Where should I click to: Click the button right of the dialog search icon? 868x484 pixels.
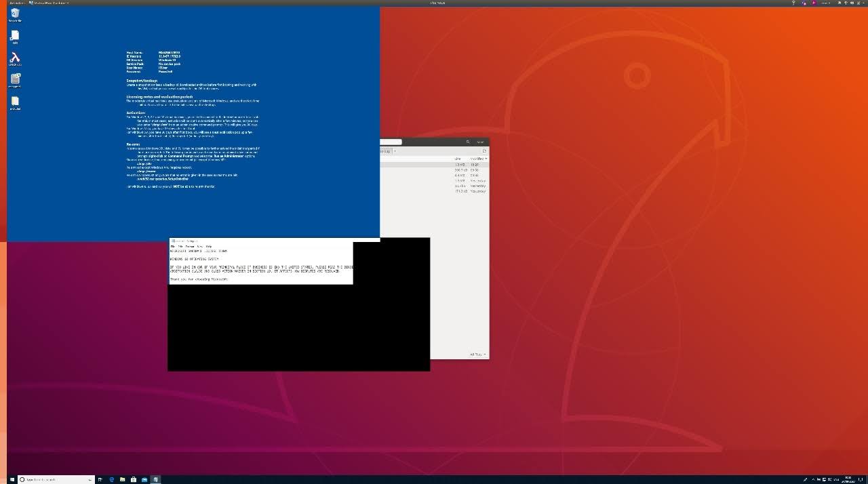[480, 142]
